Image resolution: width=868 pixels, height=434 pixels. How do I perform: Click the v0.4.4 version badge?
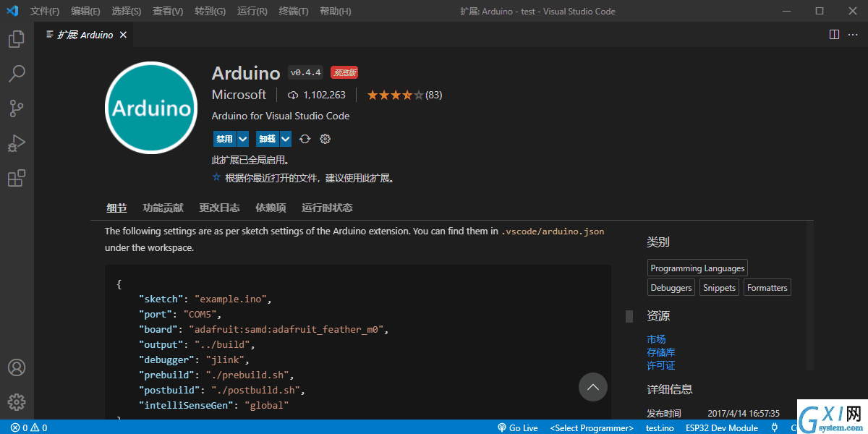coord(305,72)
